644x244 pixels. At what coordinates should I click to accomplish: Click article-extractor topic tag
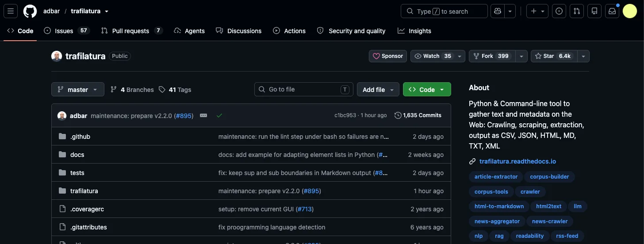496,177
